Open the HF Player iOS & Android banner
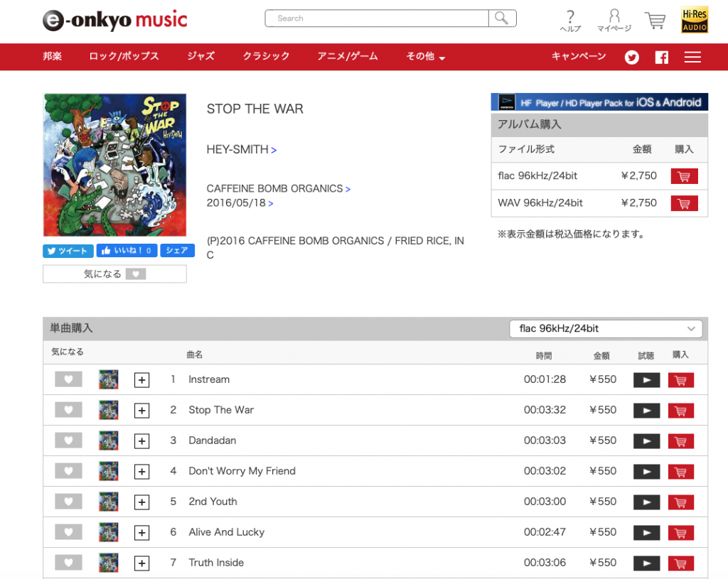Screen dimensions: 728x579 (599, 102)
